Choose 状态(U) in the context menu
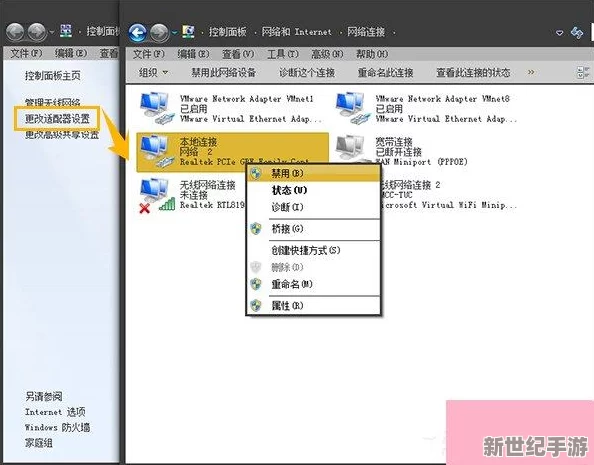Viewport: 594px width, 465px height. coord(313,190)
